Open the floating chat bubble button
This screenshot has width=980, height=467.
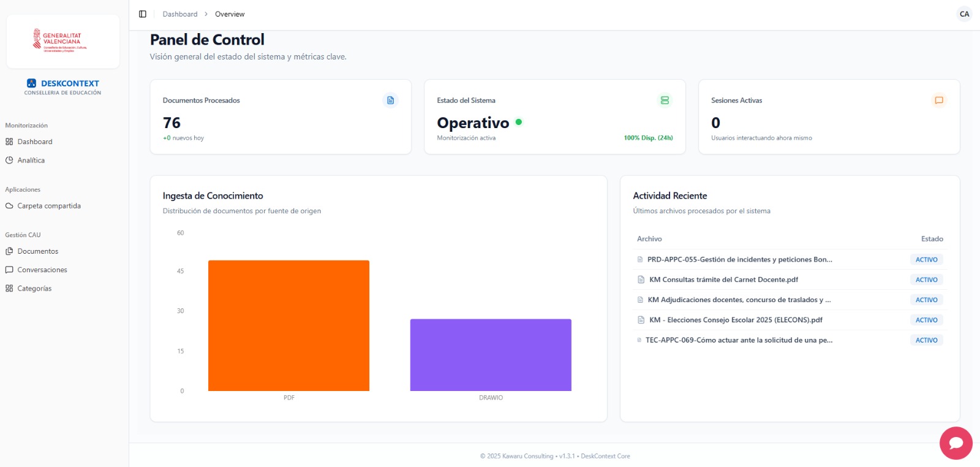coord(956,443)
